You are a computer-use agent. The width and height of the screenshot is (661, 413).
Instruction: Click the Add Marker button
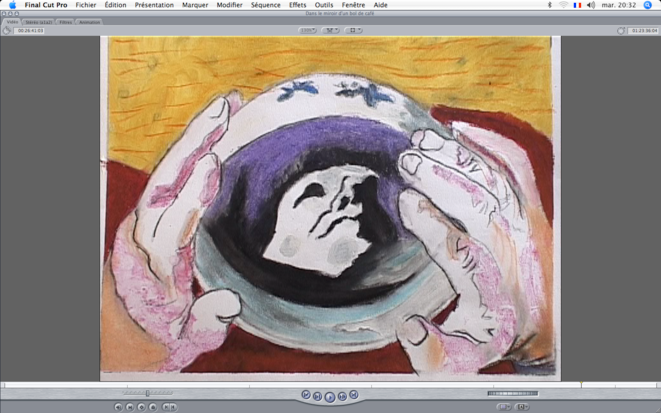pyautogui.click(x=153, y=407)
